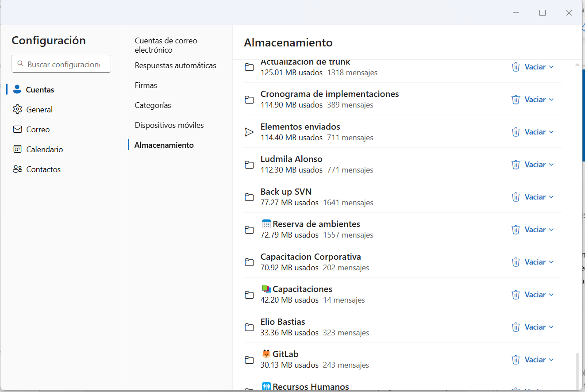Open Cuentas via its person icon
585x392 pixels.
pyautogui.click(x=17, y=89)
